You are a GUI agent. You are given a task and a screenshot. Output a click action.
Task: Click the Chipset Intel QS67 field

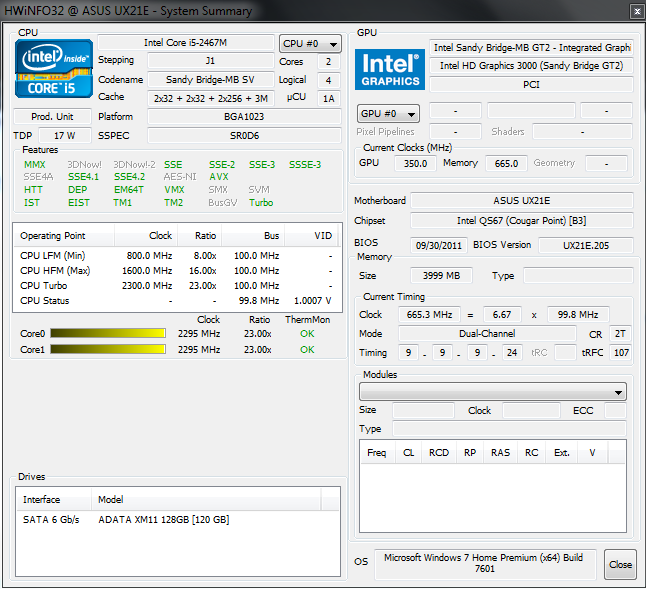pyautogui.click(x=522, y=221)
